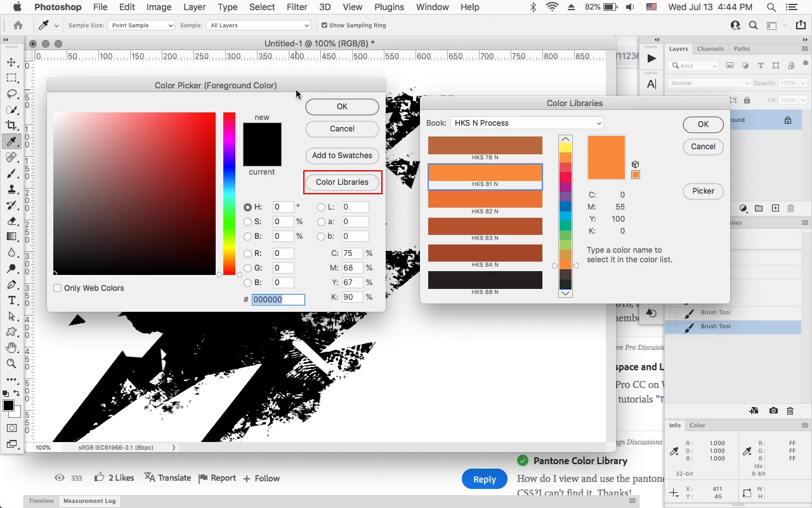Select the Clone Stamp tool
812x508 pixels.
click(x=11, y=189)
